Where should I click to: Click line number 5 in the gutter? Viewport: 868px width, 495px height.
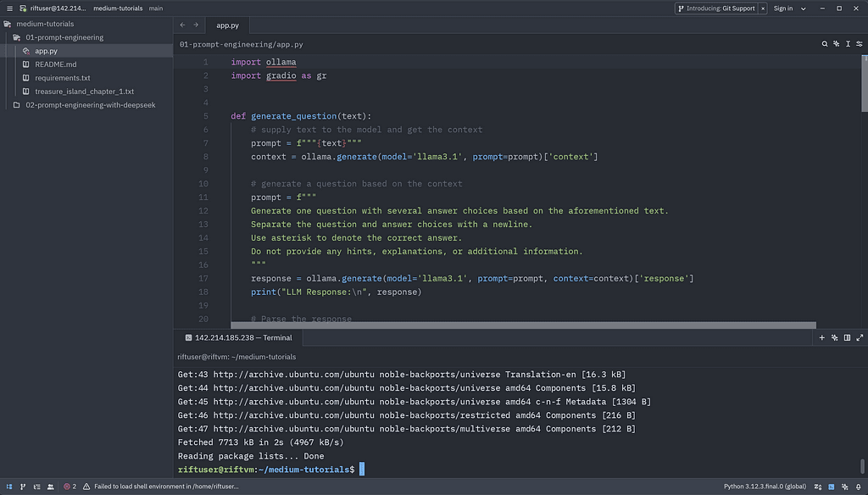(x=205, y=116)
